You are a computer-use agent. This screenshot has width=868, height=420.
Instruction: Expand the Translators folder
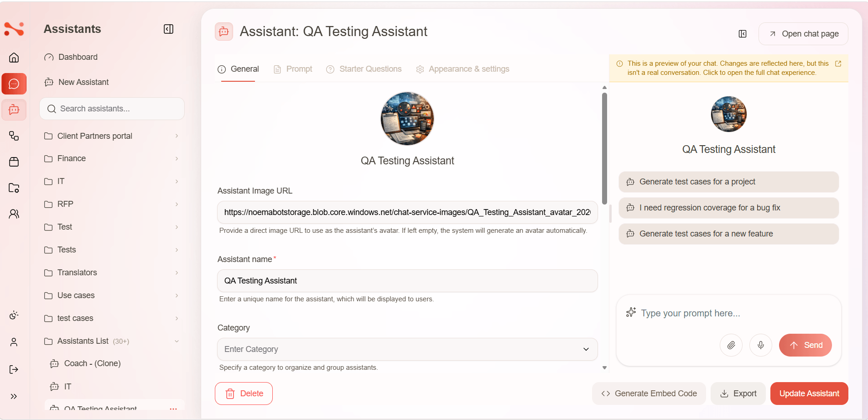pos(111,273)
